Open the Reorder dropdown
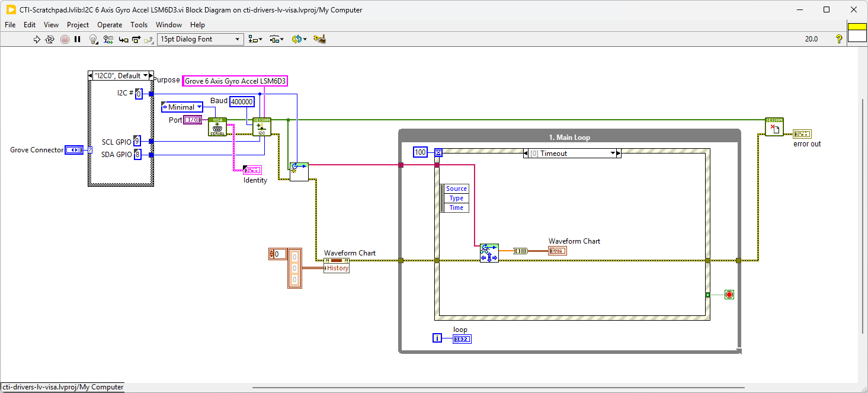Screen dimensions: 868x393 tap(299, 39)
